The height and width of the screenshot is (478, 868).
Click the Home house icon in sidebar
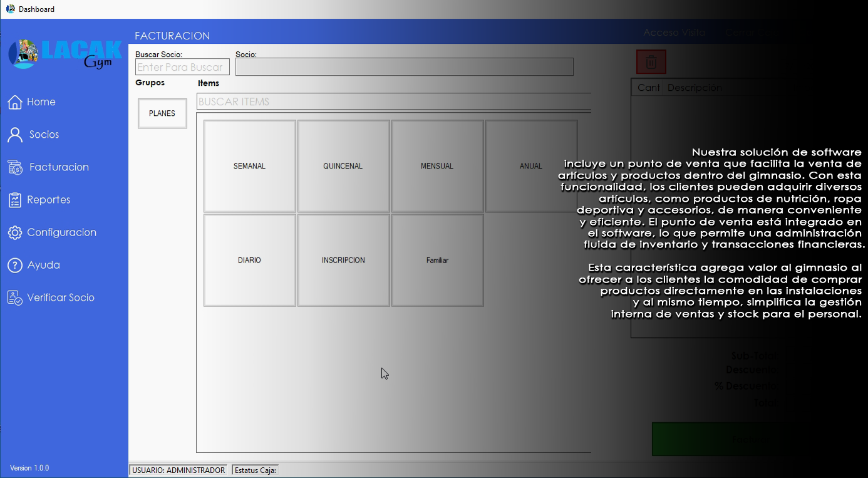[x=15, y=102]
